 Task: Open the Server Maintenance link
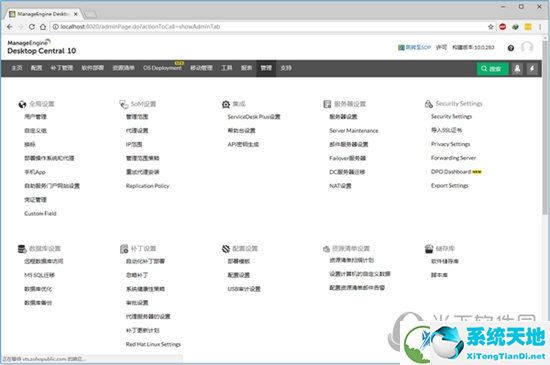354,131
